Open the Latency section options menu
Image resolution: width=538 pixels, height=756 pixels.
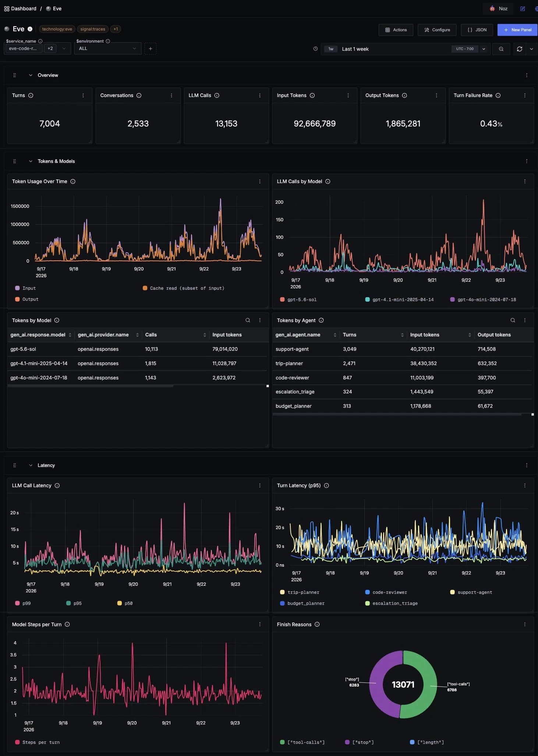[x=527, y=465]
